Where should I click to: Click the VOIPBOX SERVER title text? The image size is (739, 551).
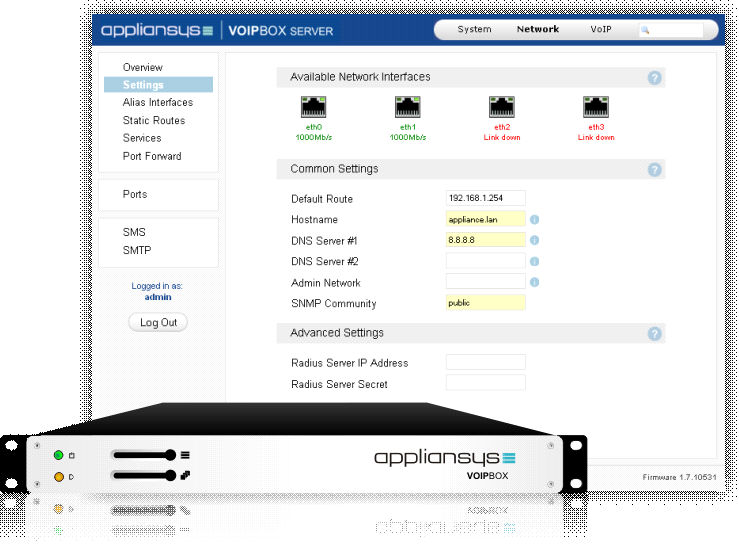(281, 31)
